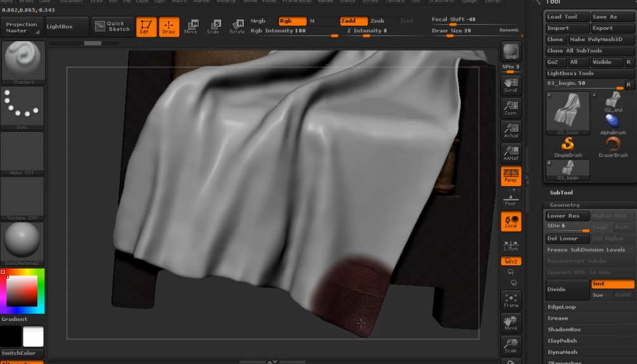
Task: Click the Export button
Action: coord(613,28)
